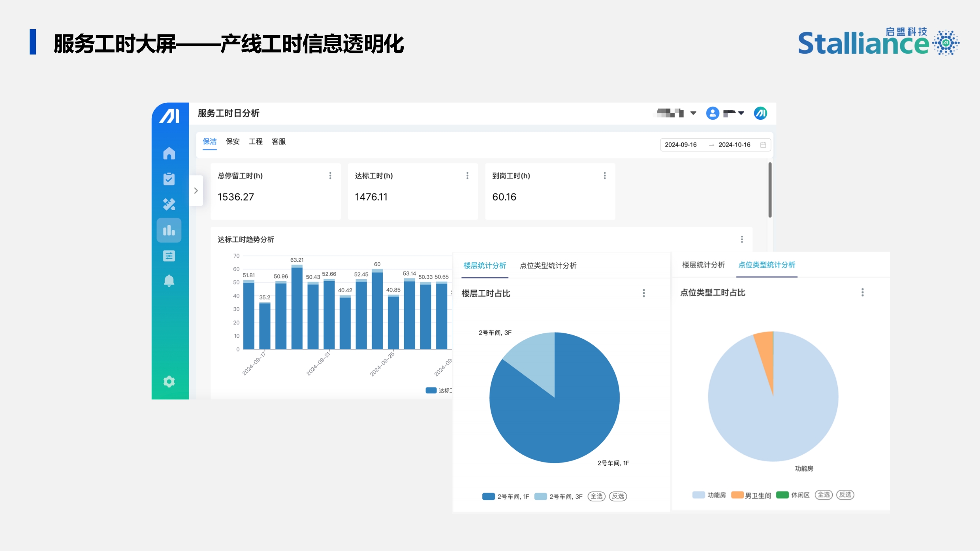
Task: Open more options on 到岗工时(h) card
Action: pyautogui.click(x=605, y=175)
